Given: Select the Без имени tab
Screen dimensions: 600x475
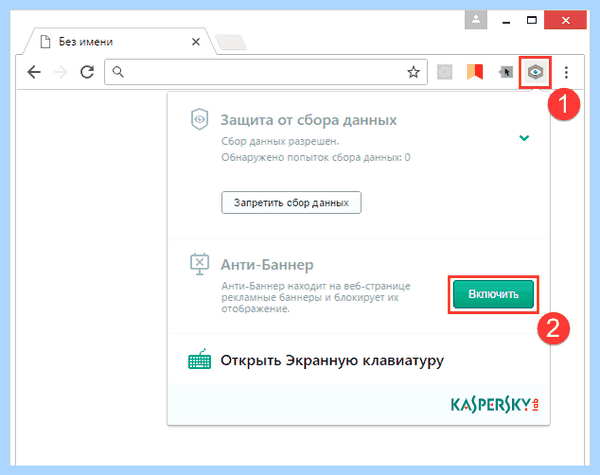Looking at the screenshot, I should (x=118, y=41).
